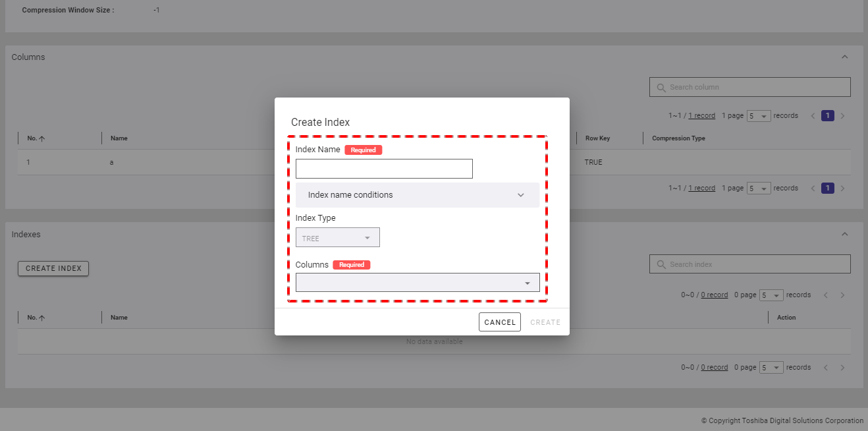Open the Index Type TREE dropdown
The width and height of the screenshot is (868, 431).
click(x=337, y=238)
